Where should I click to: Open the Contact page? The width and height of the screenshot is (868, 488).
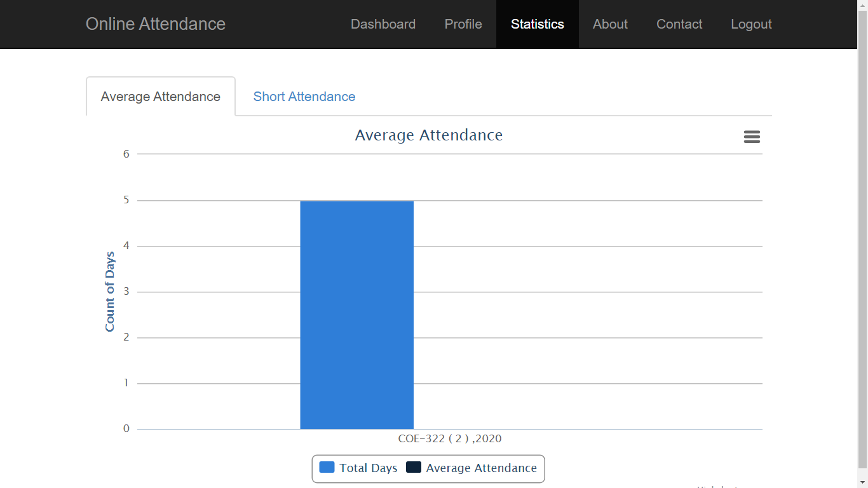tap(679, 24)
